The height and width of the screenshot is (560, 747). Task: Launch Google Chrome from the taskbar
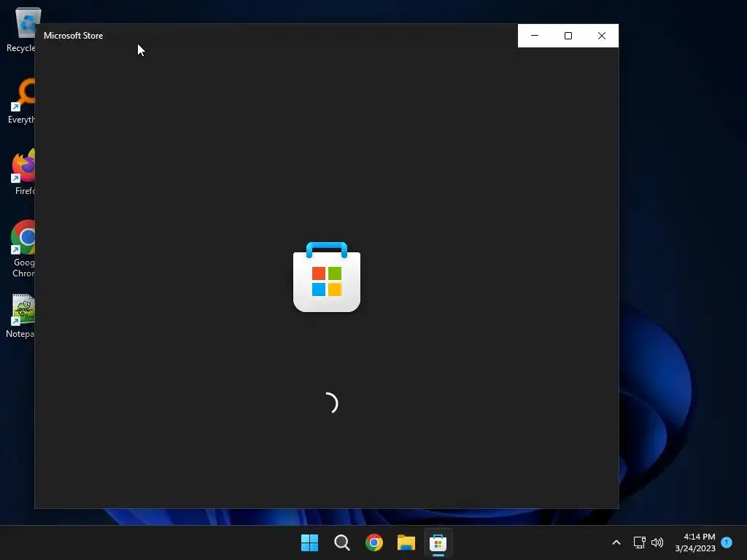click(x=374, y=542)
